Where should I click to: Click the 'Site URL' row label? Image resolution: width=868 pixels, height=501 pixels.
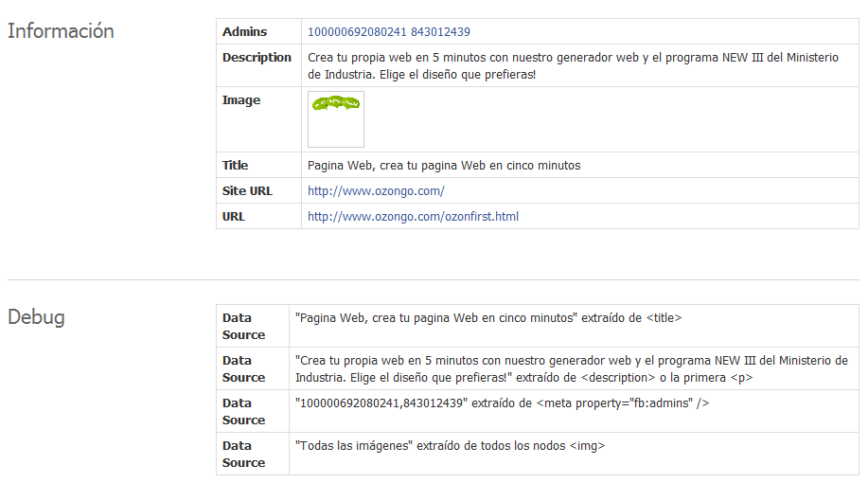tap(247, 191)
